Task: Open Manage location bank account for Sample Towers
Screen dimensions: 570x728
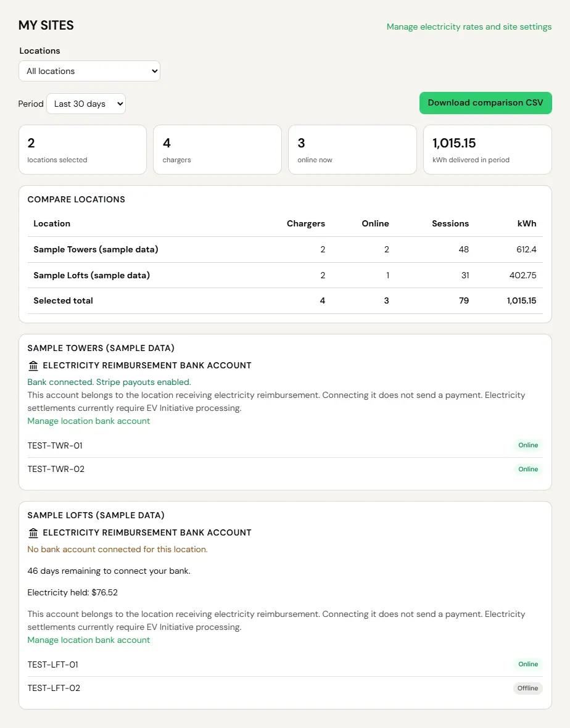Action: pyautogui.click(x=89, y=421)
